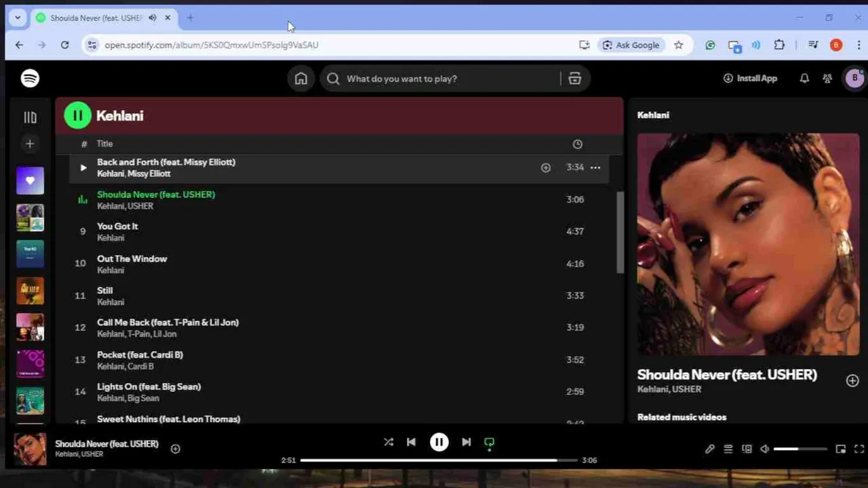
Task: Open Cardi B artist link
Action: [x=140, y=366]
